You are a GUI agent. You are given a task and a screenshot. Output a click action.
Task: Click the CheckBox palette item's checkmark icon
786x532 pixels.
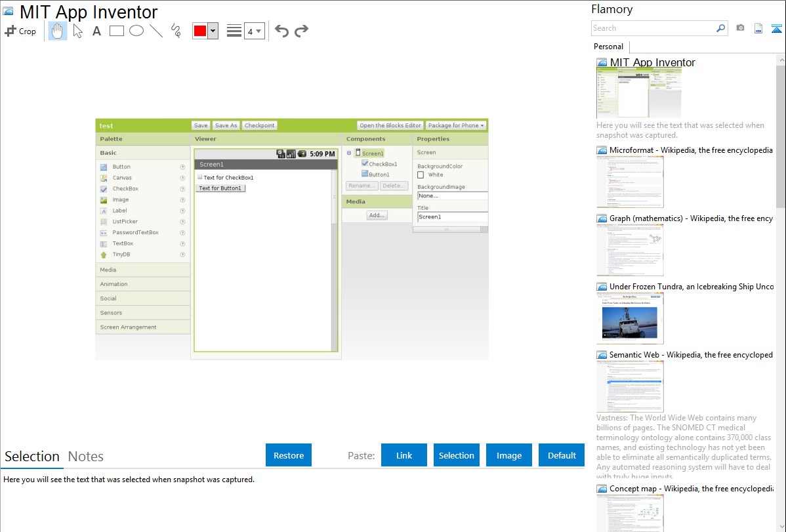coord(104,189)
